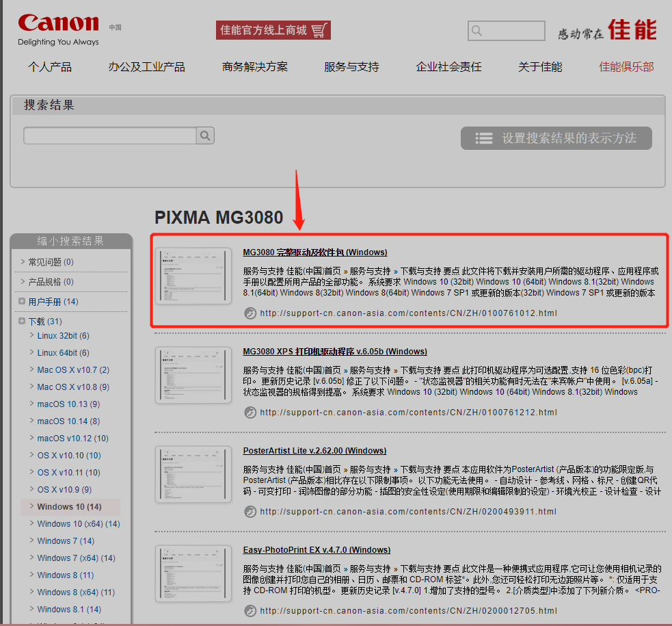Viewport: 672px width, 626px height.
Task: Open MG3080 XPS 打印机驱动程序 v.6.05b link
Action: 335,352
